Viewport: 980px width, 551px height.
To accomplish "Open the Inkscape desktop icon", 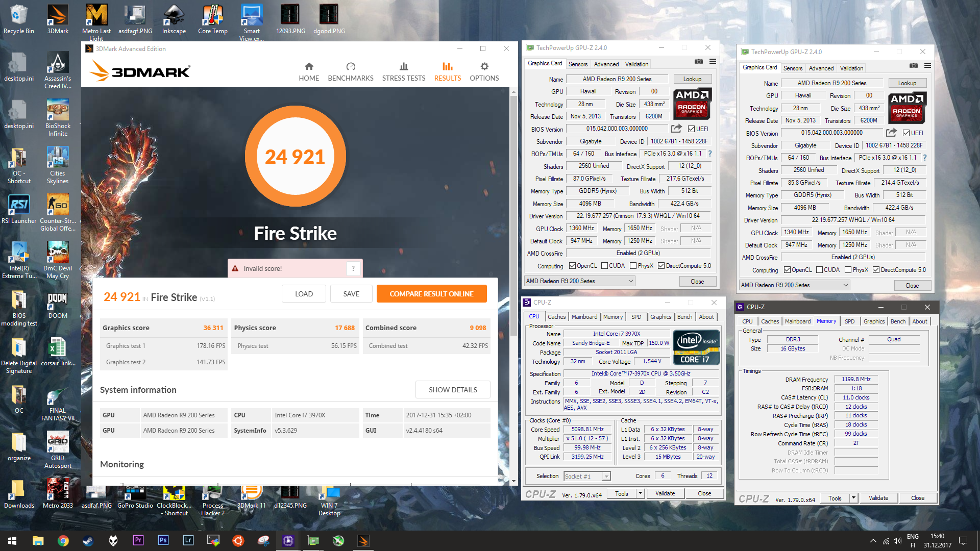I will 174,19.
